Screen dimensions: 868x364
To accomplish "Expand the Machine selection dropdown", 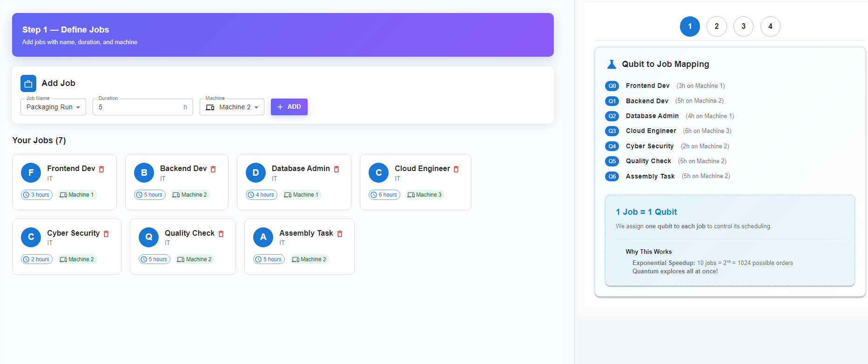I will click(x=232, y=107).
